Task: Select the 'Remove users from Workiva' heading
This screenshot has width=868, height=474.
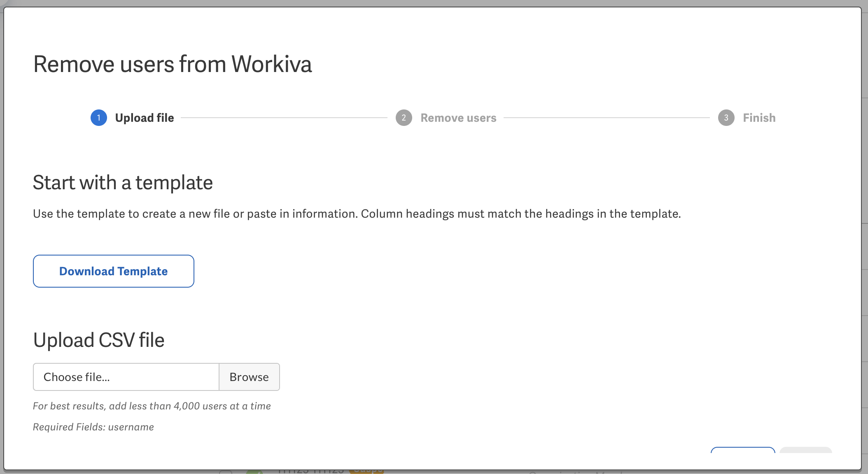Action: (173, 64)
